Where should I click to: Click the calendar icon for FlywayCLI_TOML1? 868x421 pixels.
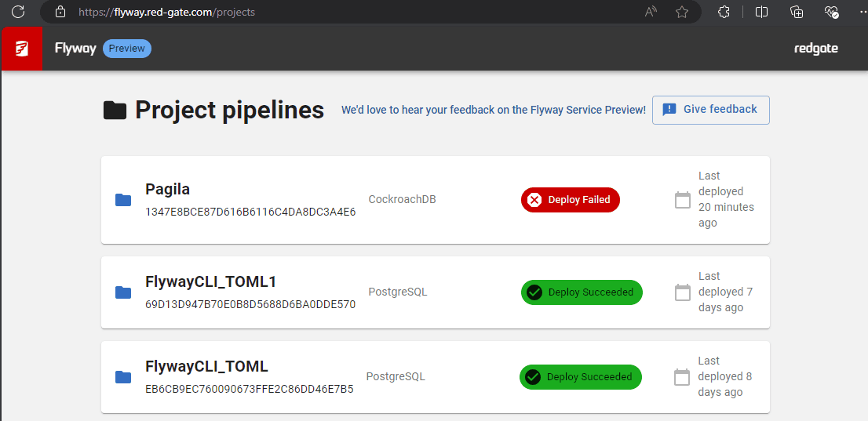(683, 292)
